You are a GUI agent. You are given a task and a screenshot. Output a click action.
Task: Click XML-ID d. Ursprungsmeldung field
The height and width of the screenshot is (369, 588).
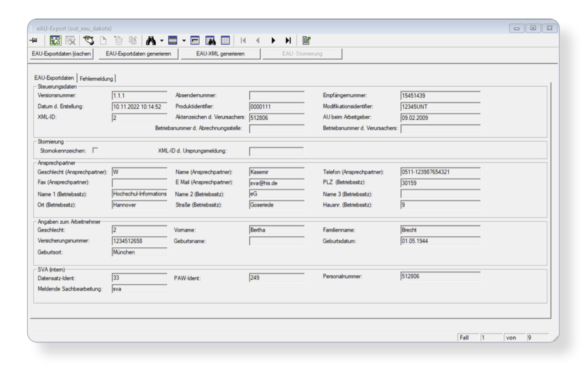276,151
